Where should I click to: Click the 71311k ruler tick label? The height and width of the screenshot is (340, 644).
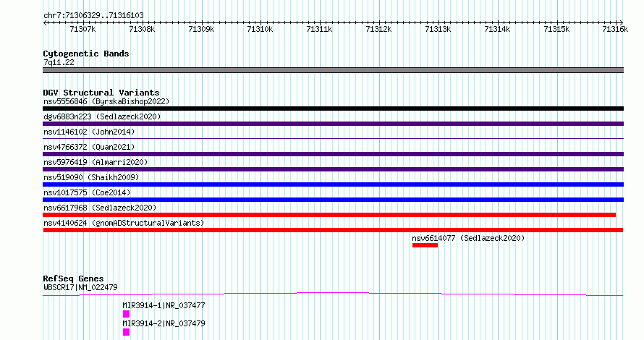pyautogui.click(x=320, y=29)
